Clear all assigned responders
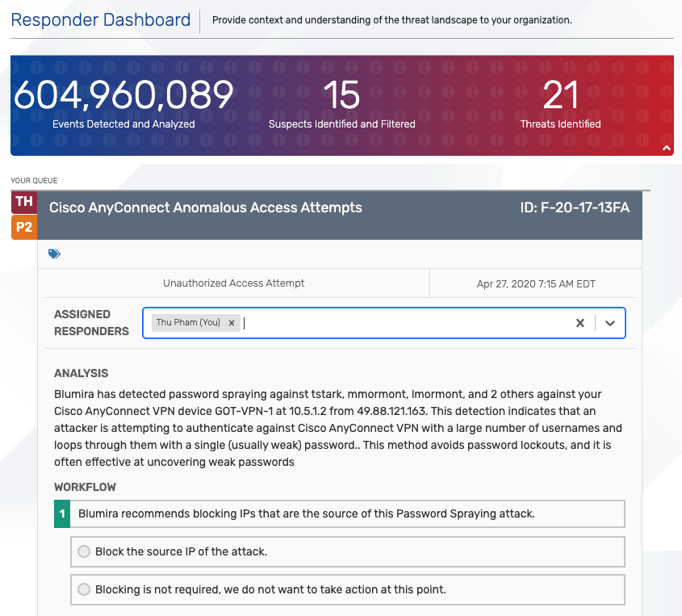682x616 pixels. click(x=579, y=323)
